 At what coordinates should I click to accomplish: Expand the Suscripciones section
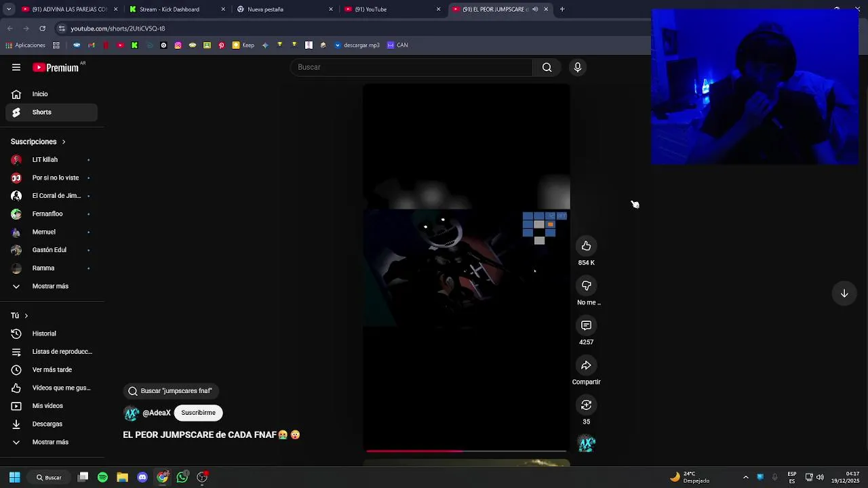[x=38, y=142]
